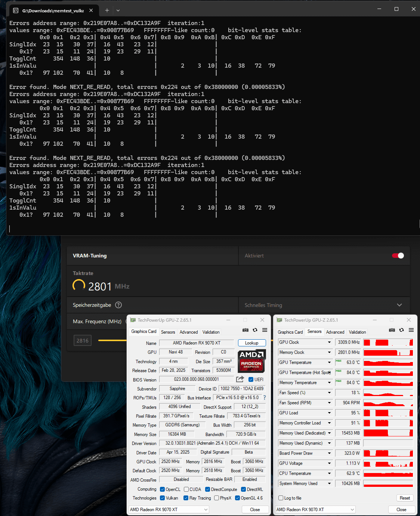
Task: Toggle the Vulkan checkbox
Action: (x=162, y=498)
